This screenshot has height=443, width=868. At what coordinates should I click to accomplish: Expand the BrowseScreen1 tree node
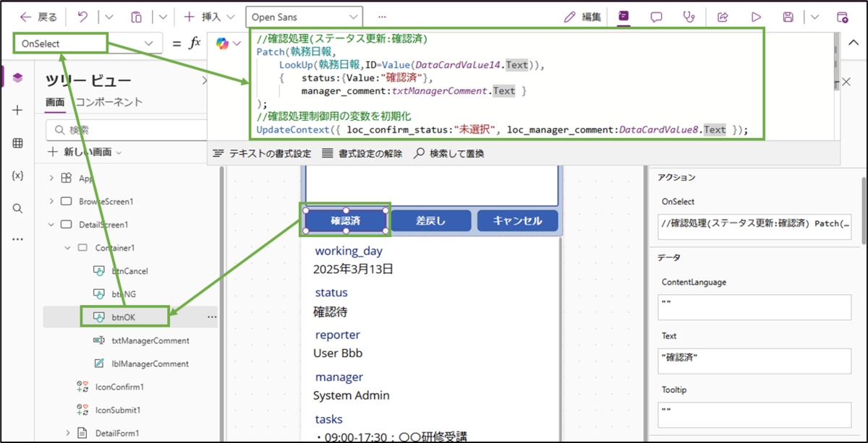coord(51,201)
